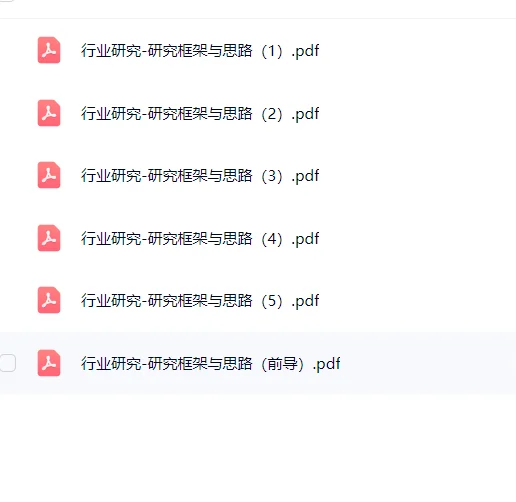Open 行业研究-研究框架与思路 (2).pdf filename

[200, 113]
